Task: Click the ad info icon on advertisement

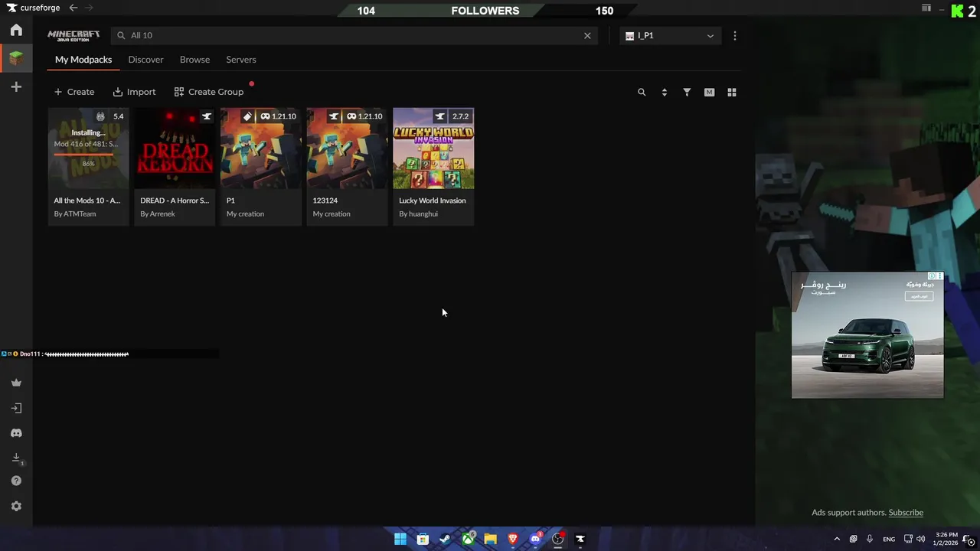Action: [x=932, y=276]
